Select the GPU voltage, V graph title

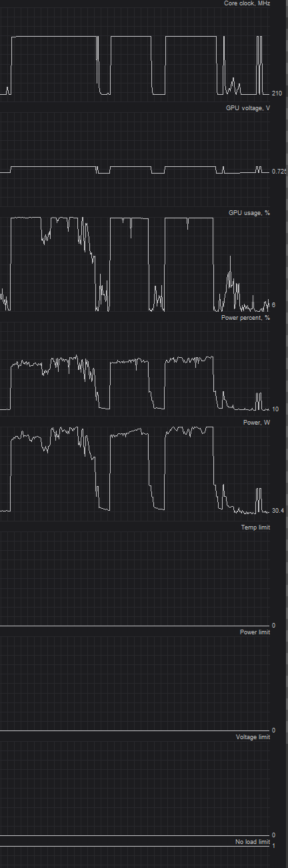[248, 108]
